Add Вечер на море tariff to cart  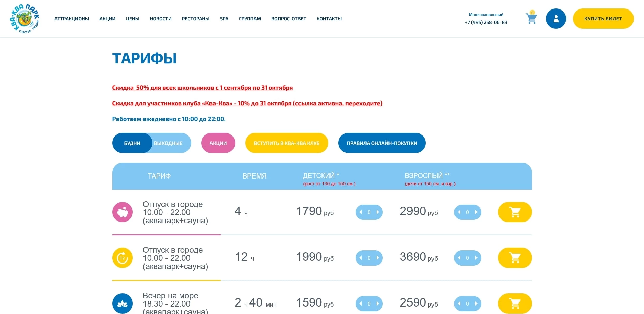(515, 303)
